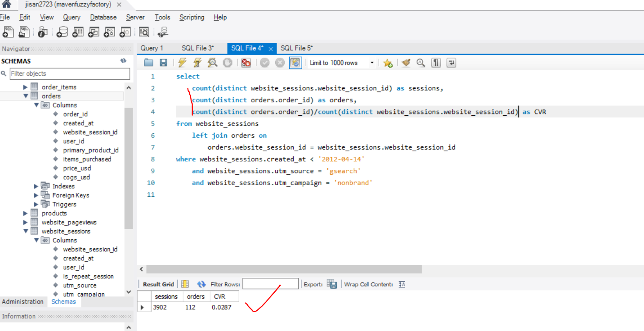Expand the Foreign Keys folder
Image resolution: width=644 pixels, height=331 pixels.
point(36,195)
